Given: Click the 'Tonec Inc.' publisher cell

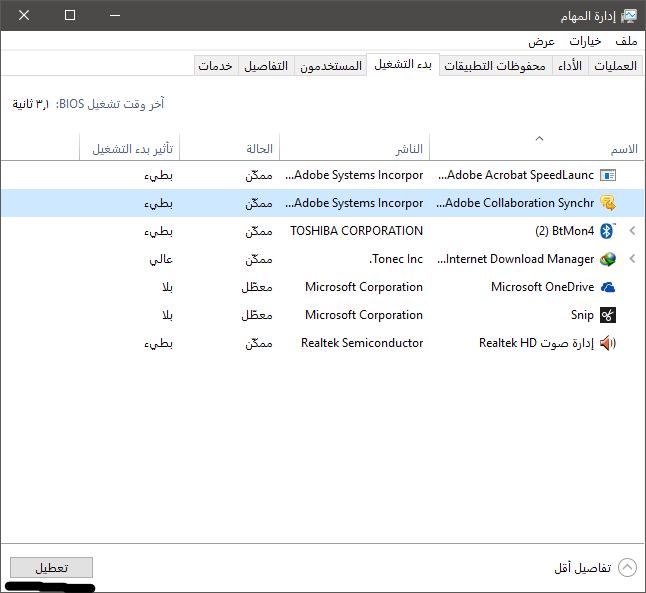Looking at the screenshot, I should (x=396, y=259).
